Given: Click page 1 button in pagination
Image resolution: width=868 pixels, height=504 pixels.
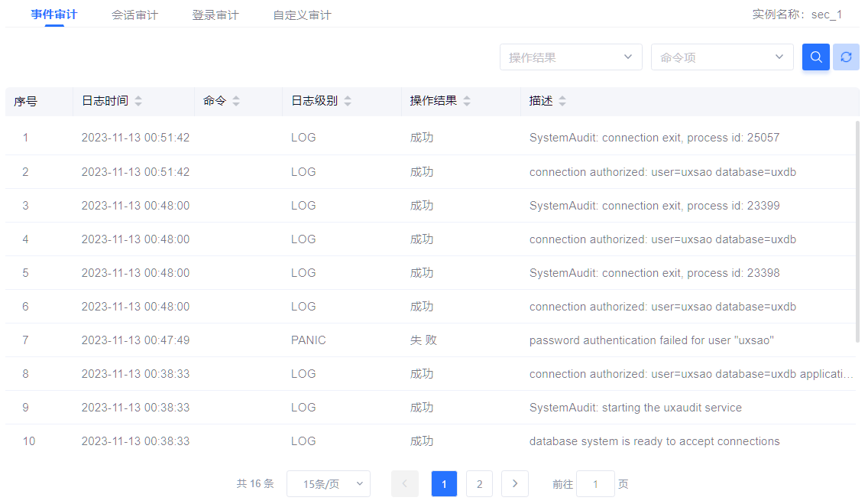Looking at the screenshot, I should pyautogui.click(x=444, y=483).
